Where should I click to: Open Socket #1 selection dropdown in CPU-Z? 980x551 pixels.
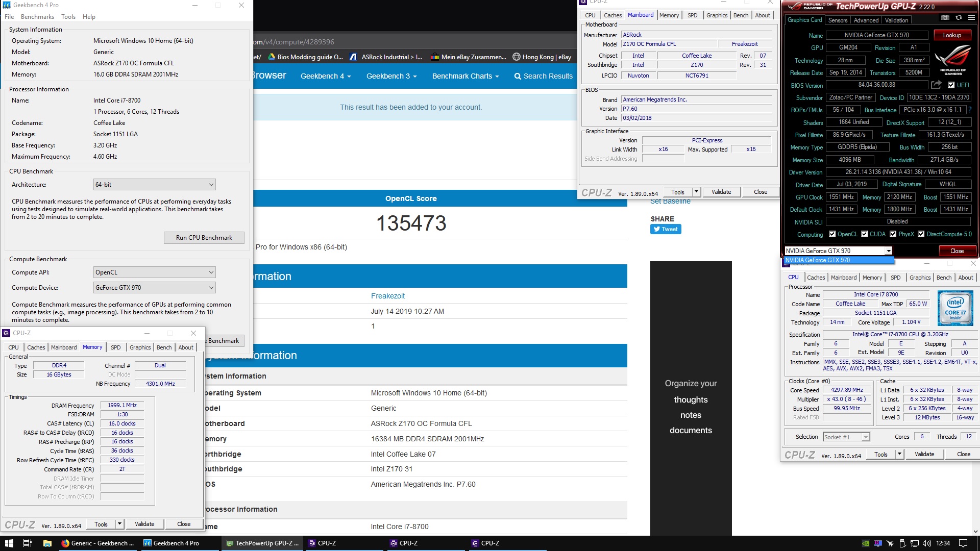[846, 437]
